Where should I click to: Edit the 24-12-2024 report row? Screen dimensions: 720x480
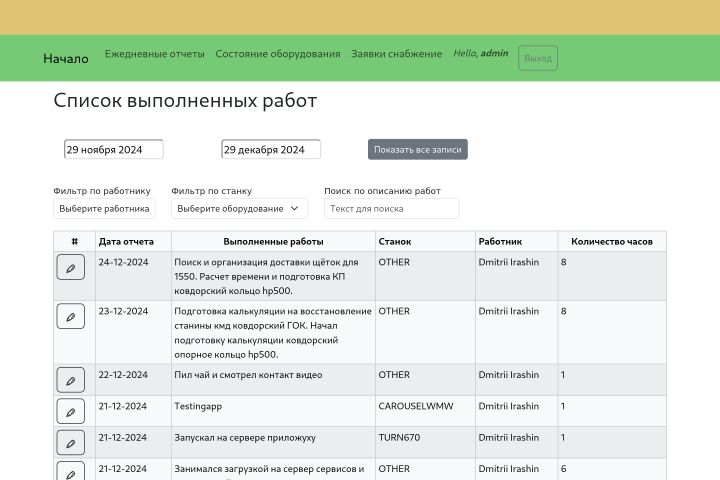click(70, 267)
